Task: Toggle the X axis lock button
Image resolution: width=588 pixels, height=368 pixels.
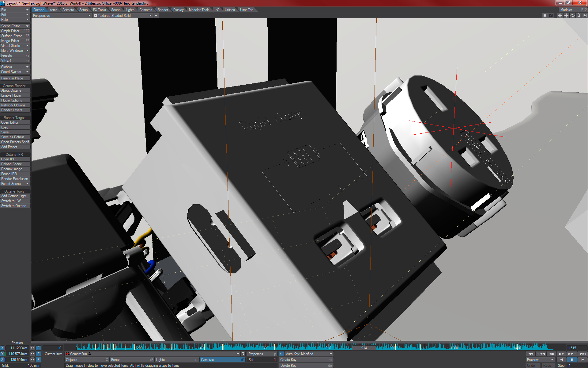Action: coord(2,348)
